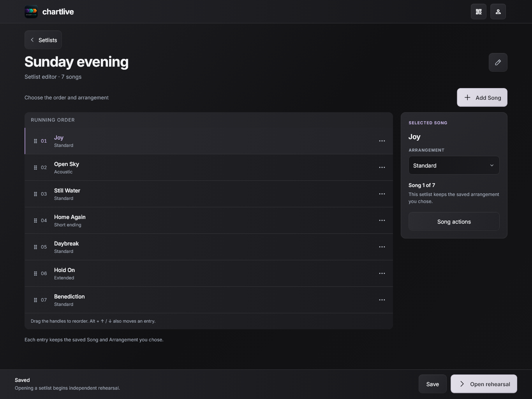Open the Song actions button
This screenshot has width=532, height=399.
pyautogui.click(x=454, y=221)
